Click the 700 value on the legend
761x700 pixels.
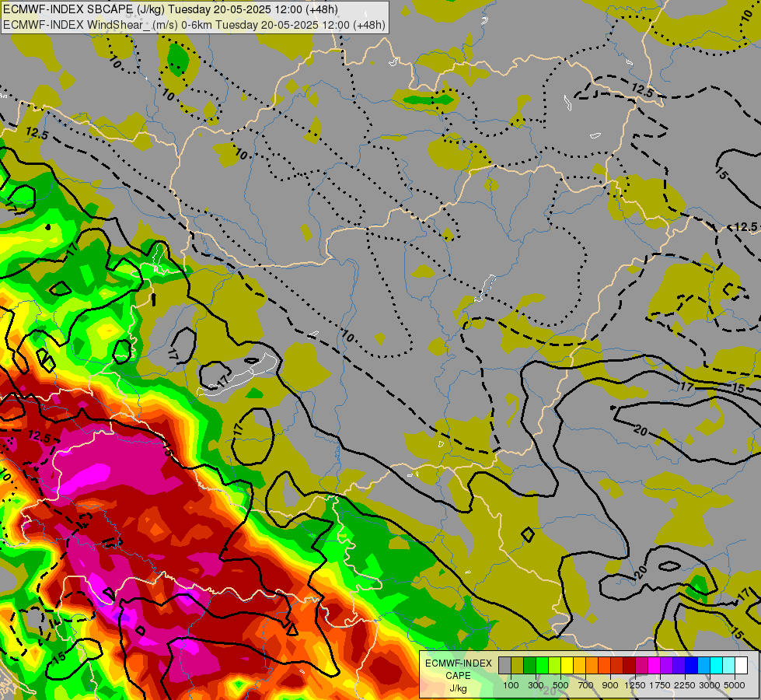pyautogui.click(x=586, y=685)
